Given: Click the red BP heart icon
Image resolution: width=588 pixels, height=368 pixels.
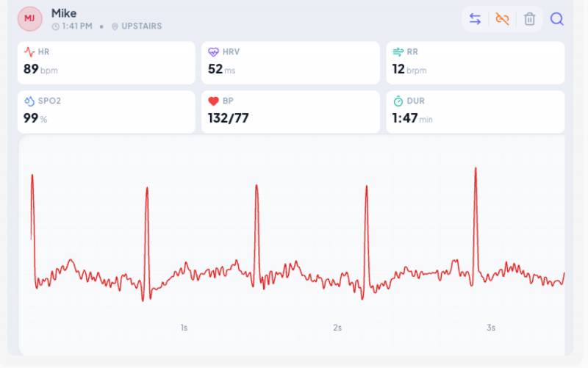Looking at the screenshot, I should pos(213,101).
